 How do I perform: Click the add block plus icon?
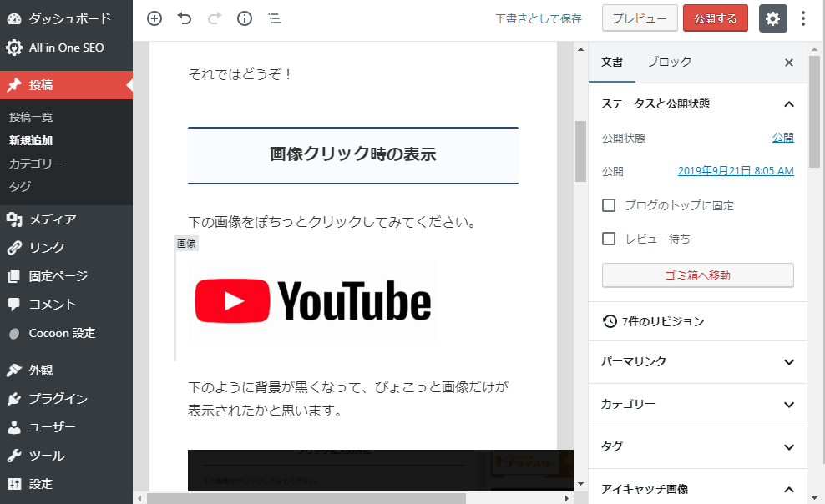pyautogui.click(x=154, y=18)
